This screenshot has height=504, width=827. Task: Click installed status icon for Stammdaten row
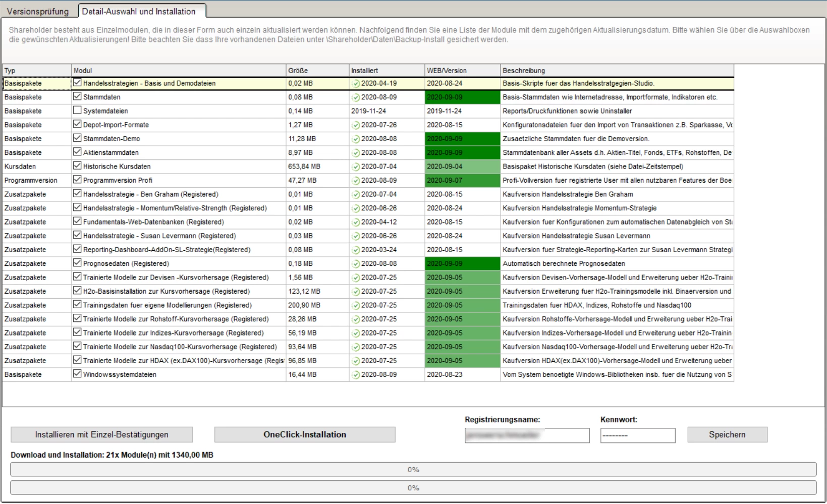[x=356, y=97]
